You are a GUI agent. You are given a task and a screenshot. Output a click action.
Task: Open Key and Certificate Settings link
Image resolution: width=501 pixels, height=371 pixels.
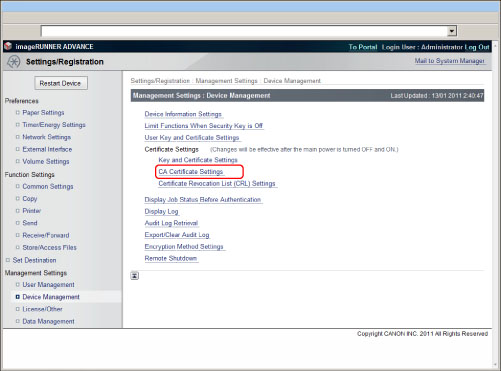click(198, 160)
